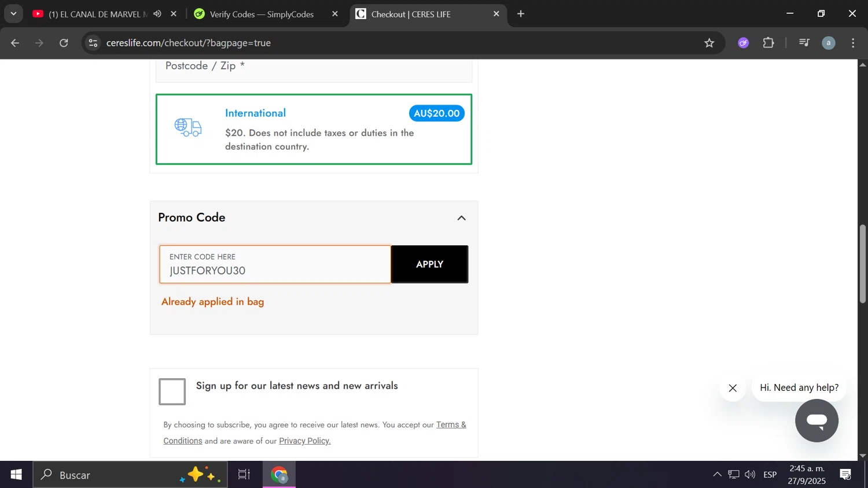Image resolution: width=868 pixels, height=488 pixels.
Task: Open the SimplyCodes extension icon
Action: 744,43
